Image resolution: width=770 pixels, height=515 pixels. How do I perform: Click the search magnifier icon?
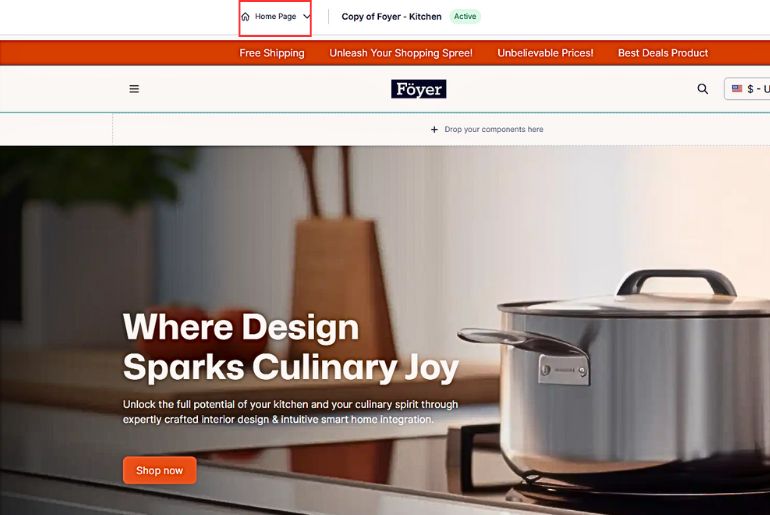click(x=703, y=89)
